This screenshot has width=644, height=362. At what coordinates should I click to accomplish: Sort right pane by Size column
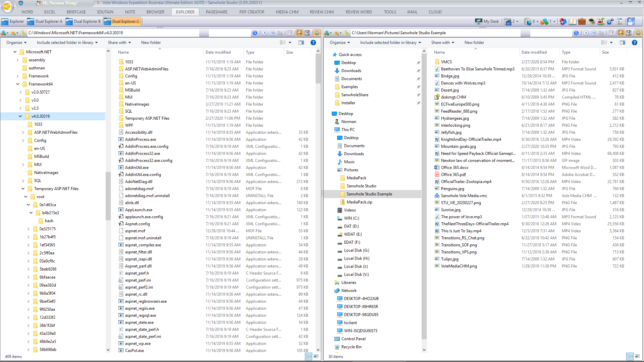612,52
